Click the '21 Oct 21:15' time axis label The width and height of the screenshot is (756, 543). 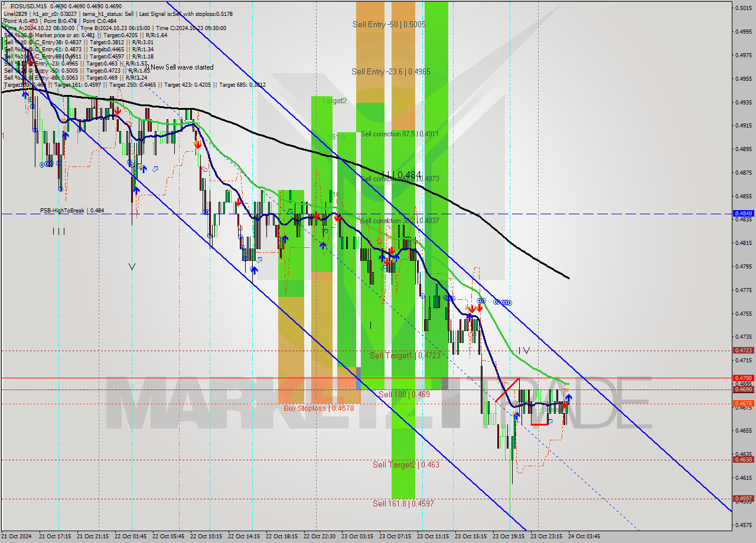[x=92, y=537]
